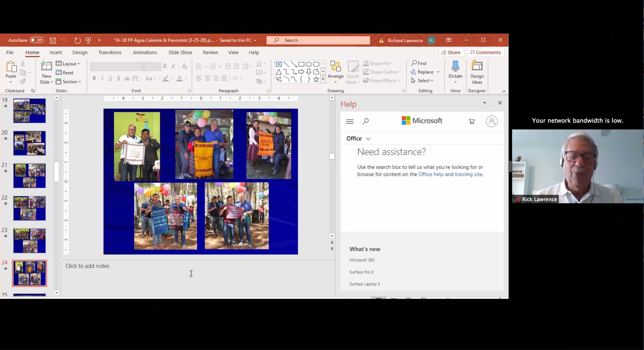Image resolution: width=644 pixels, height=350 pixels.
Task: Open the Transitions tab
Action: 110,52
